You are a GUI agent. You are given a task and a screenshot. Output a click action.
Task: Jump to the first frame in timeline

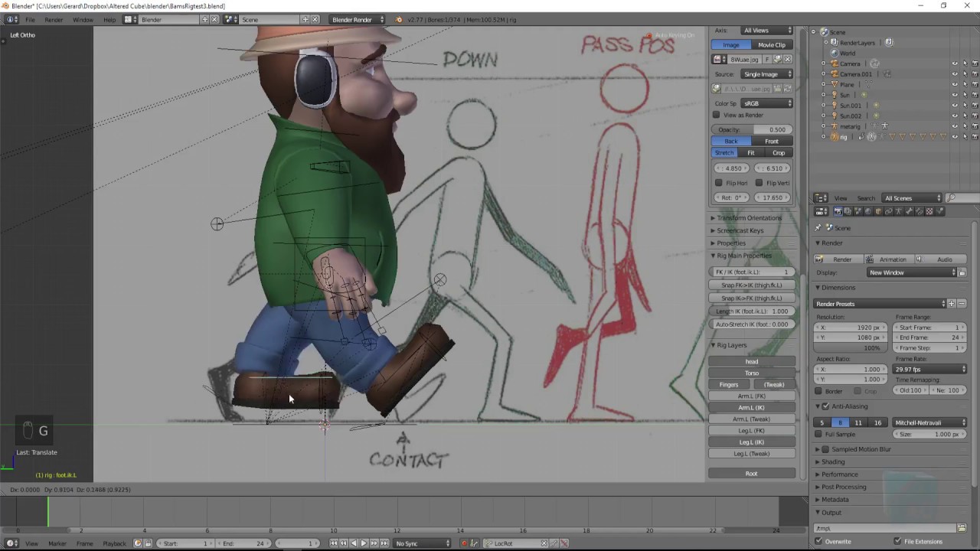coord(333,543)
